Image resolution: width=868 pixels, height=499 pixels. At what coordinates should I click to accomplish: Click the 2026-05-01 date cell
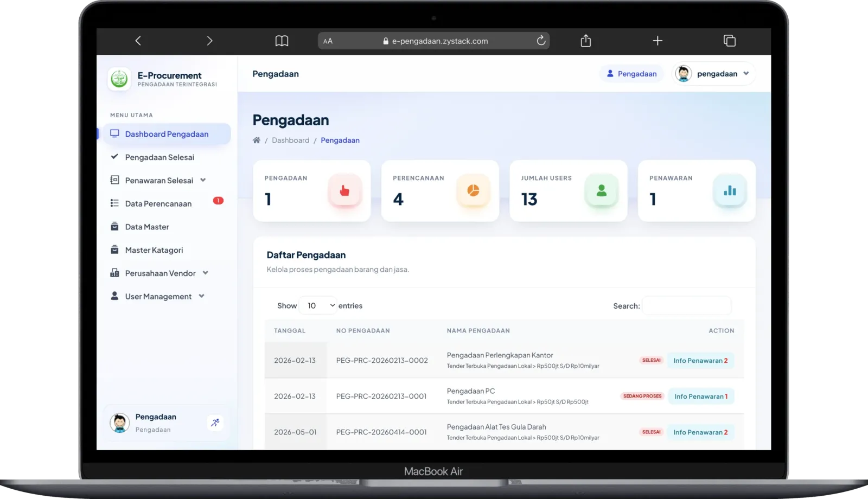point(295,432)
